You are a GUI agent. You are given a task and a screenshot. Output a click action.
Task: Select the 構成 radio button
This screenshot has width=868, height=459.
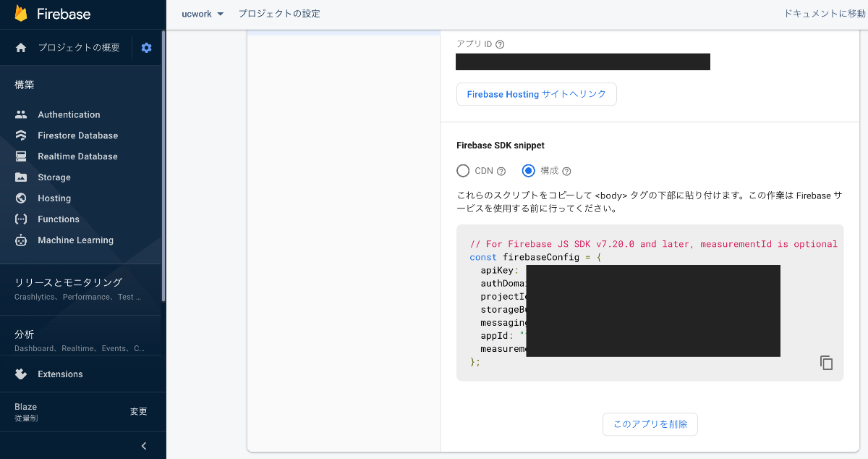point(528,171)
